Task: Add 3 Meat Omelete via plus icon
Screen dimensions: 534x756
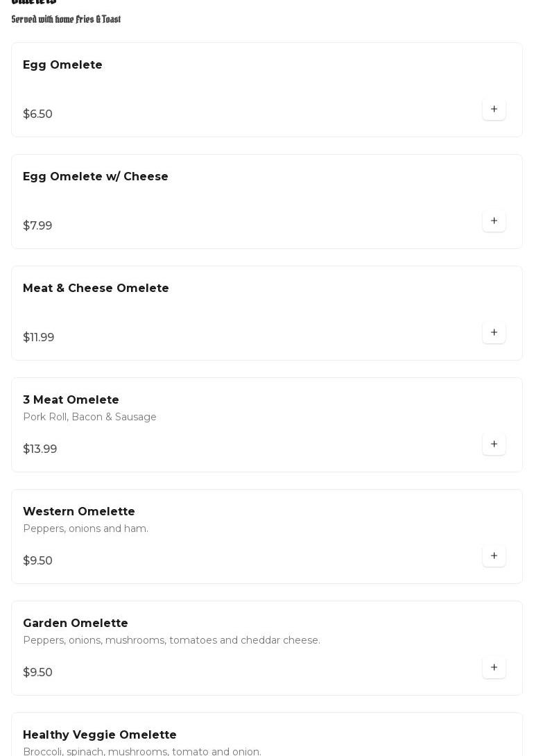Action: (x=494, y=445)
